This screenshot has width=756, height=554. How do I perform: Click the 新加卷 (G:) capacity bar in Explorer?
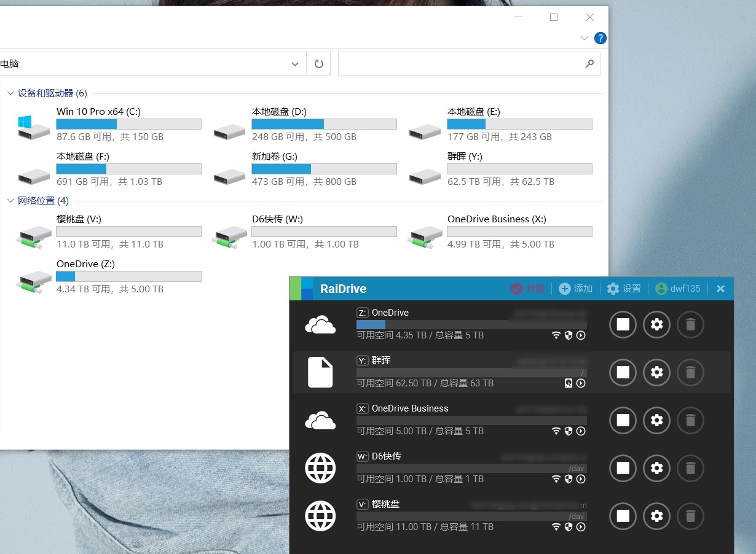click(x=324, y=169)
